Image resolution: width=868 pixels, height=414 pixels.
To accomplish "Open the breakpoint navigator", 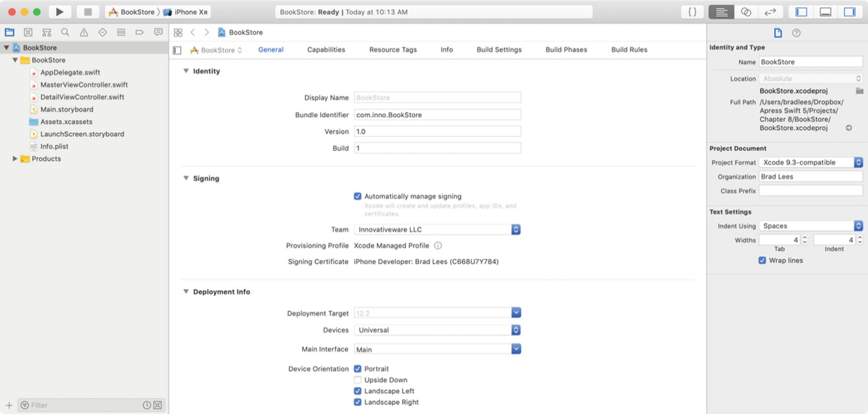I will pyautogui.click(x=139, y=32).
